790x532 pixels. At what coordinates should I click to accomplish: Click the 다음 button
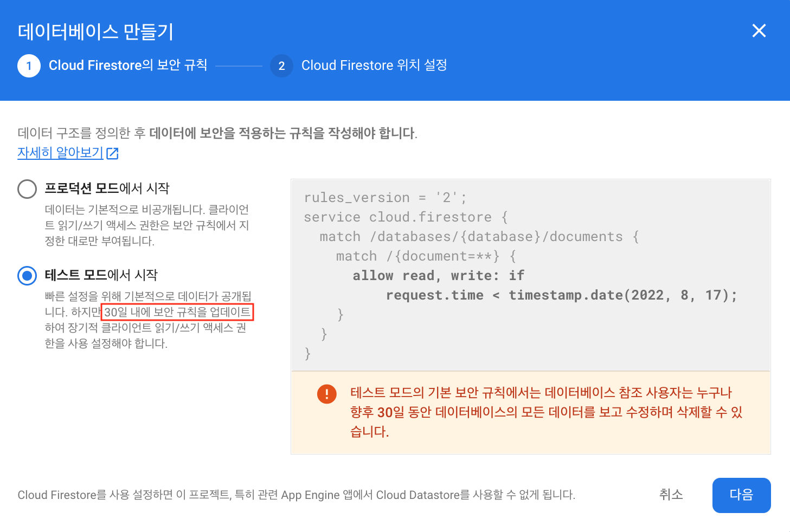741,495
